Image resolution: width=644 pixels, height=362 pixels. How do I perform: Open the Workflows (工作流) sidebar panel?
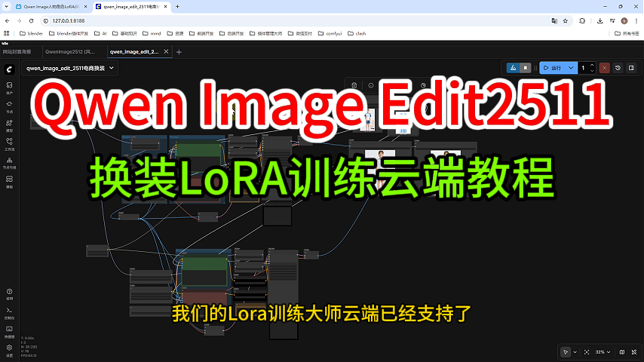pyautogui.click(x=9, y=144)
